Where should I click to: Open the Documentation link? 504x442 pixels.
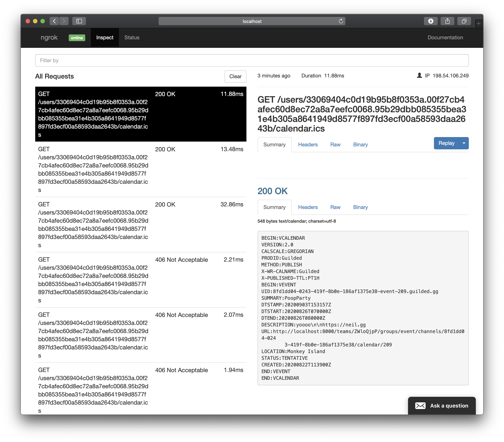(445, 37)
